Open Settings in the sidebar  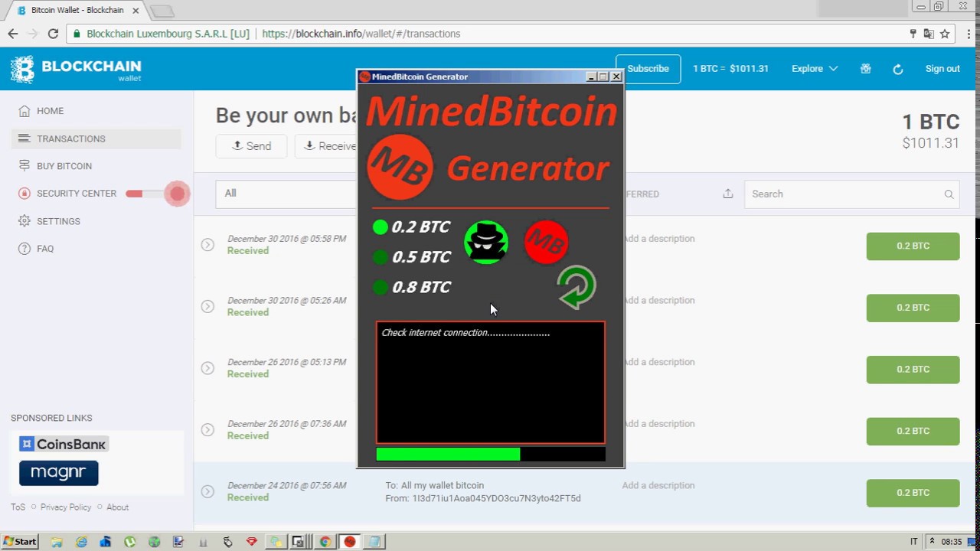click(58, 221)
